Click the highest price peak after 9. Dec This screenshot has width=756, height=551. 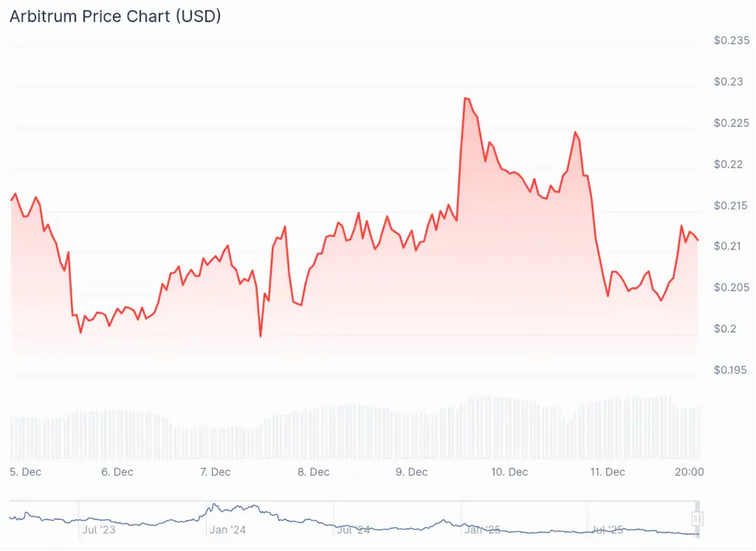point(466,98)
